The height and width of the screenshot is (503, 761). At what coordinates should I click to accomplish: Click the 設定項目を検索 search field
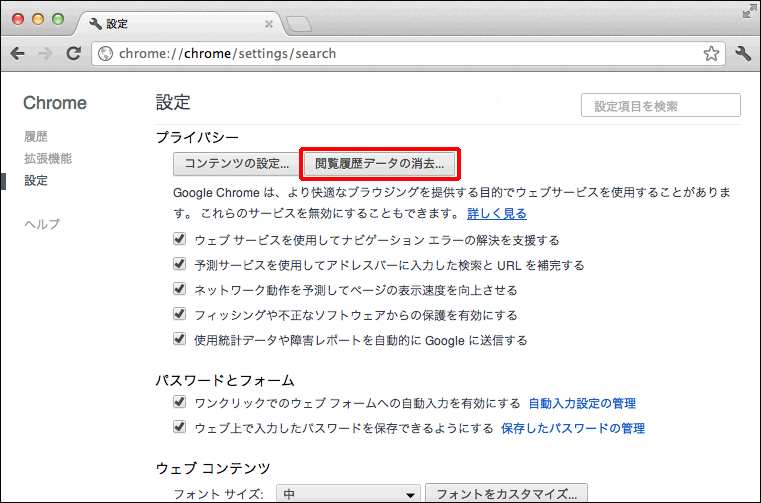[x=661, y=105]
